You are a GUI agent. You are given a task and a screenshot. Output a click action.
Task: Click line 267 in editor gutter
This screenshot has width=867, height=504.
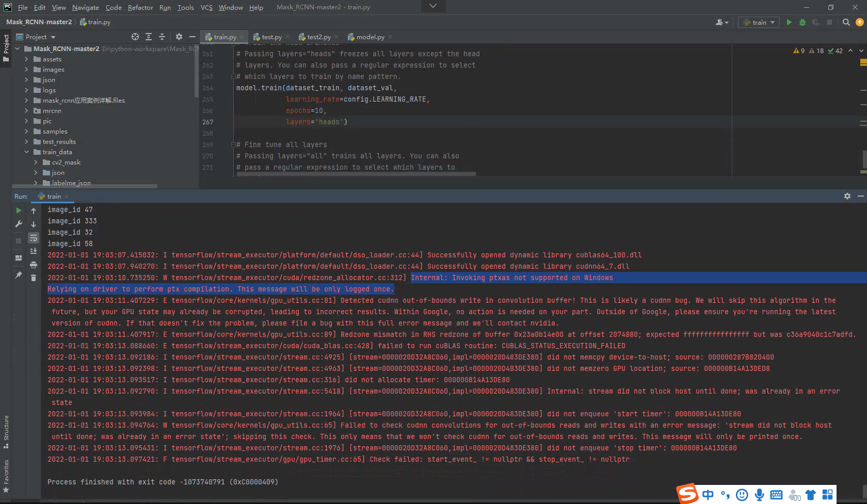[208, 122]
